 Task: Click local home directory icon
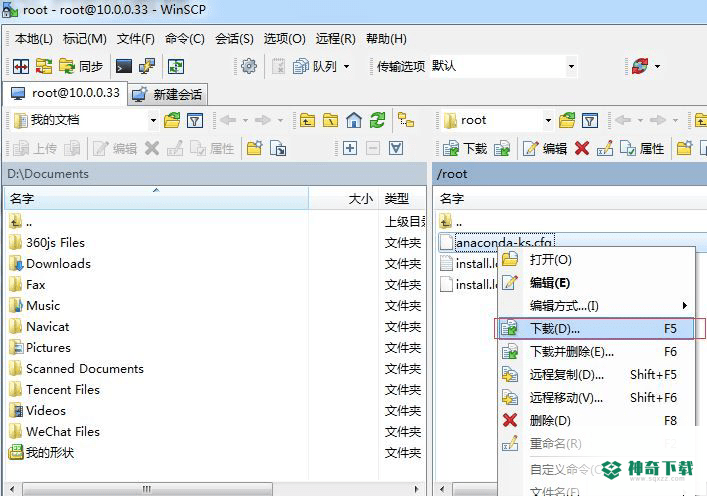tap(354, 120)
